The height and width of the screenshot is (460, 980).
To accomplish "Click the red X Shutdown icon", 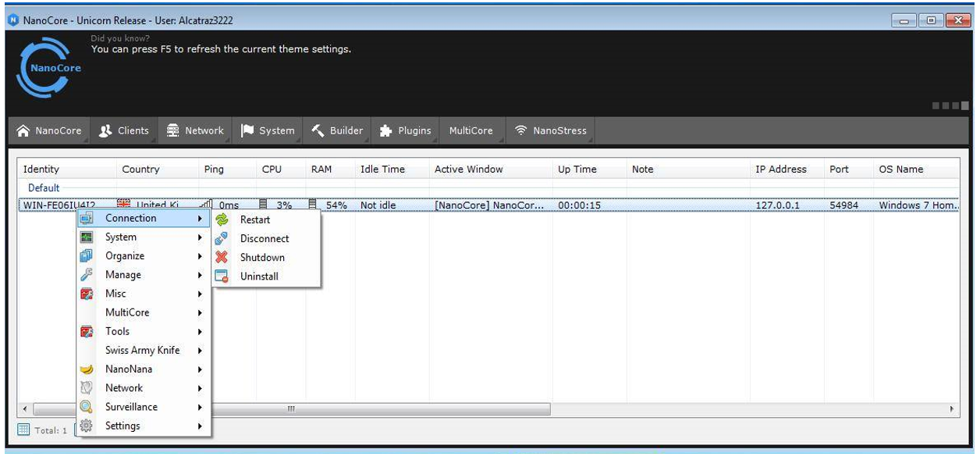I will pyautogui.click(x=222, y=257).
